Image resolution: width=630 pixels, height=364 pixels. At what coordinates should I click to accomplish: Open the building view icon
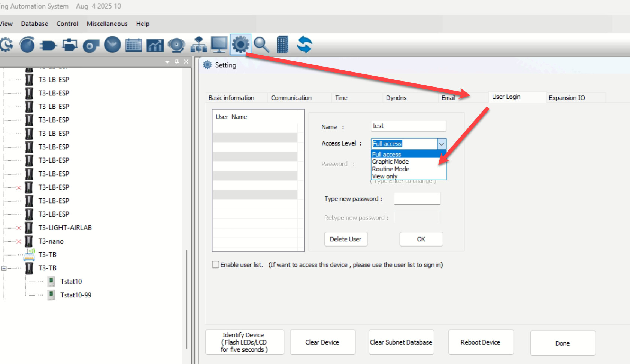[282, 45]
